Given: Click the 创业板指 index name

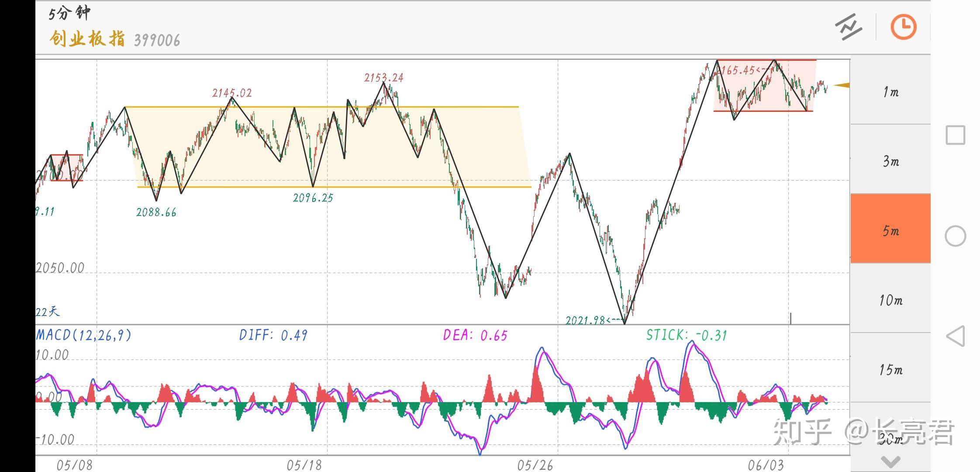Looking at the screenshot, I should tap(87, 39).
